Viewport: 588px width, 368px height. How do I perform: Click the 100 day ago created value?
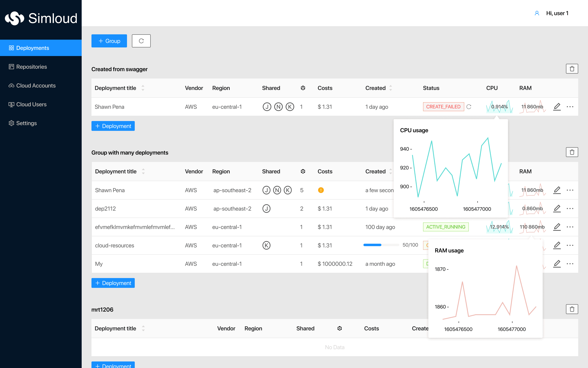click(380, 227)
